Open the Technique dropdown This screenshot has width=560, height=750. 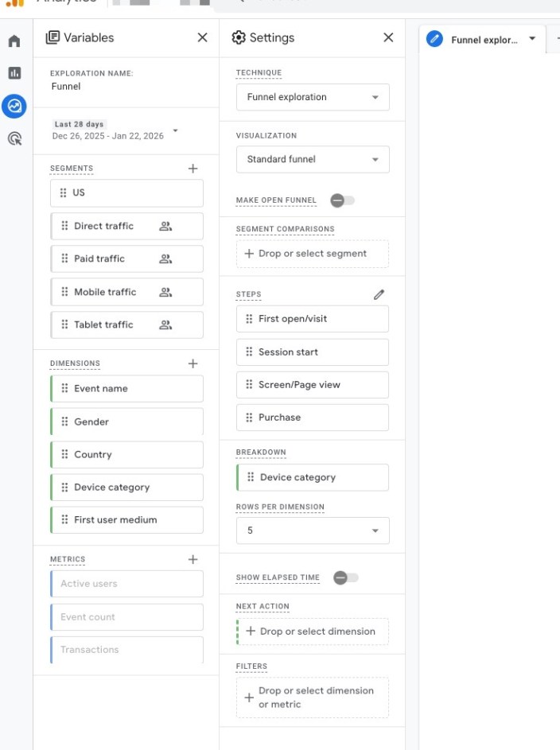coord(313,97)
